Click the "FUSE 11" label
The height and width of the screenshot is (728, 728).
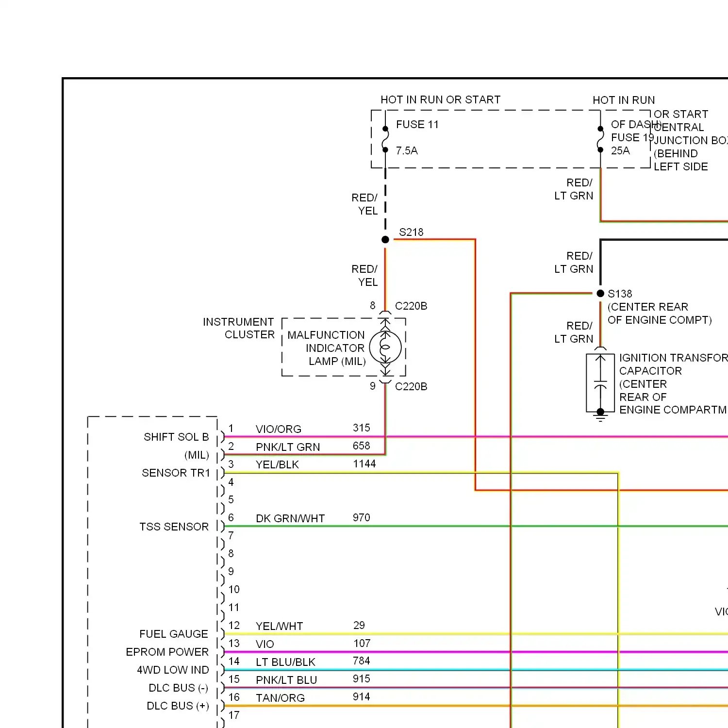[417, 124]
